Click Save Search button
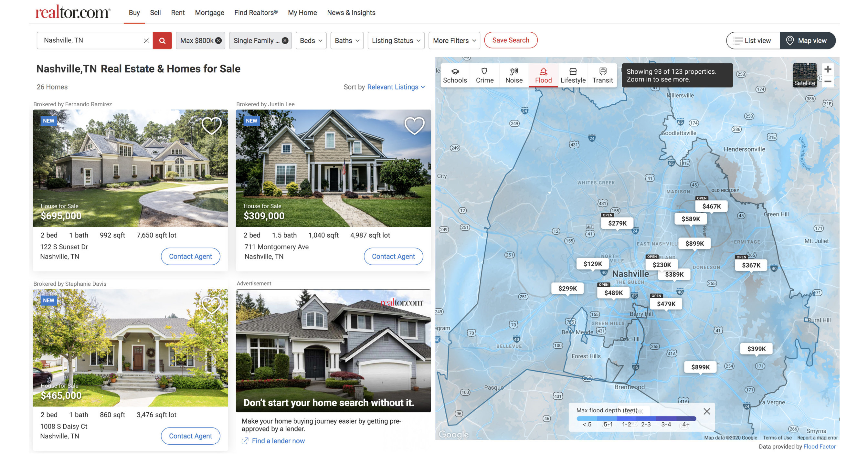This screenshot has width=868, height=454. click(x=511, y=40)
